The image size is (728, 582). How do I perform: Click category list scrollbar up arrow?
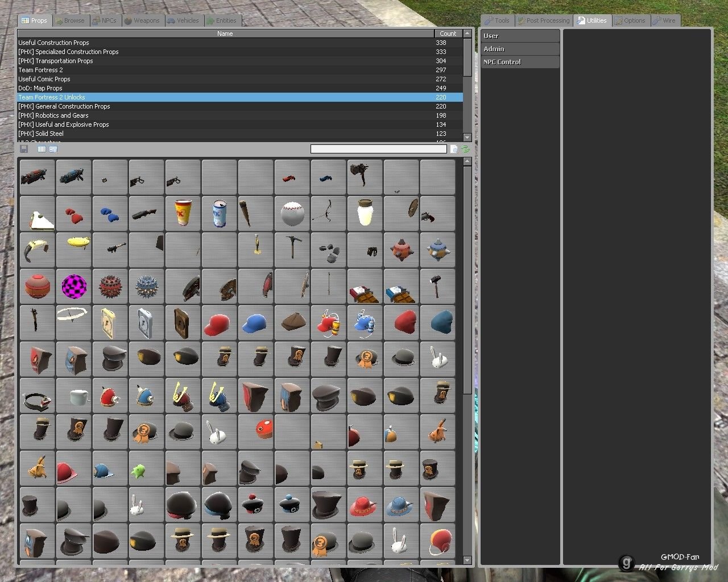[468, 34]
